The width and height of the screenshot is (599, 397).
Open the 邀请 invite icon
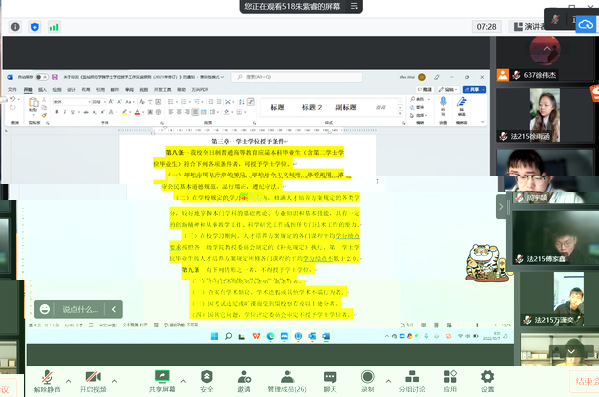tap(244, 381)
